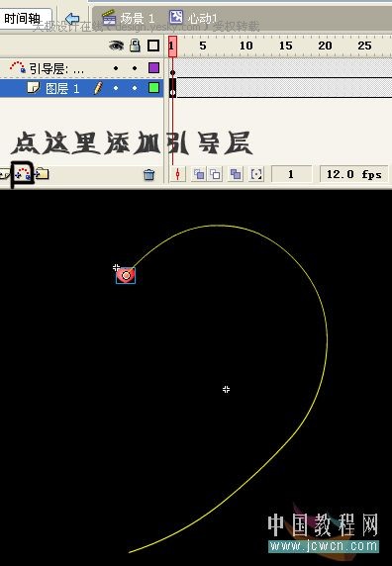Screen dimensions: 392x566
Task: Click the green outline swatch of 图层 1
Action: pyautogui.click(x=154, y=88)
